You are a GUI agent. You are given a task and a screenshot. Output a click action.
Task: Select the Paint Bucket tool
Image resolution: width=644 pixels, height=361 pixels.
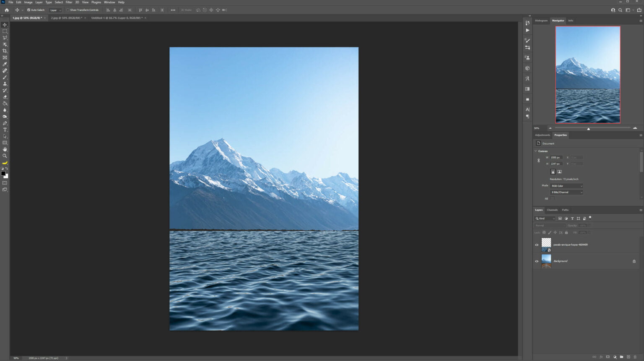(x=5, y=104)
